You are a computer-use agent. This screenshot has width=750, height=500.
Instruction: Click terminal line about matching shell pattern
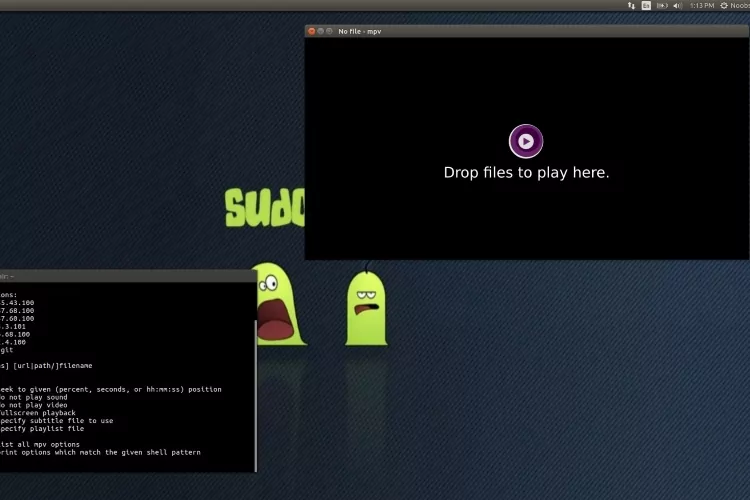100,452
